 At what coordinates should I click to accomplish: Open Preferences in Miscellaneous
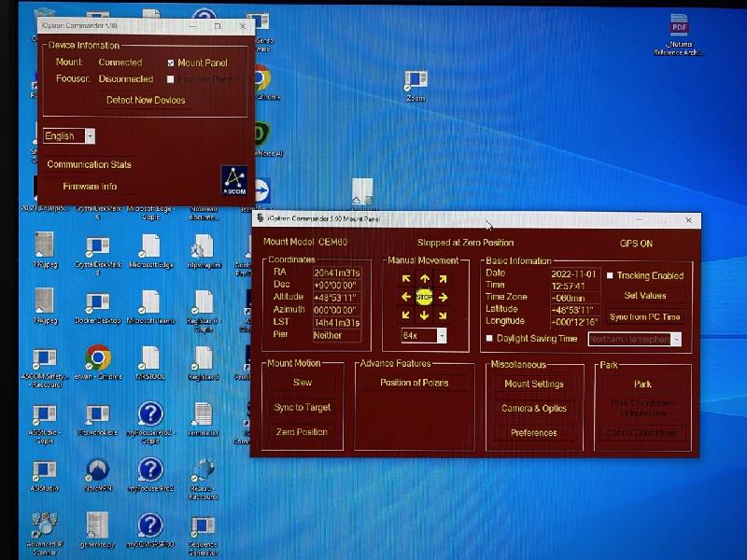[x=534, y=432]
